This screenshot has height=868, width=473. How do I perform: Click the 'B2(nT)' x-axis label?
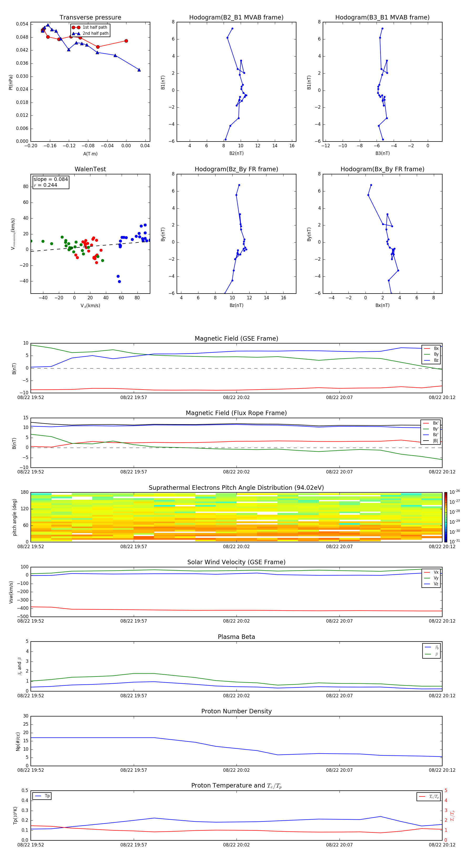236,153
